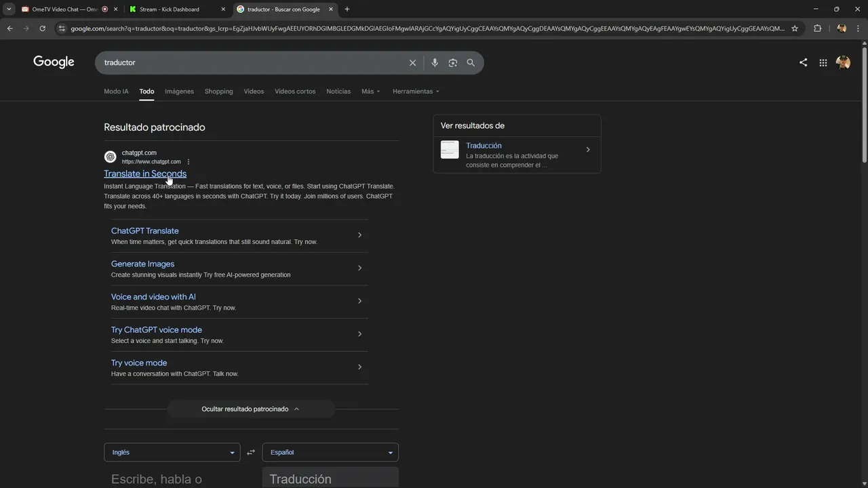Image resolution: width=868 pixels, height=488 pixels.
Task: Open Google Lens image search icon
Action: click(x=452, y=62)
